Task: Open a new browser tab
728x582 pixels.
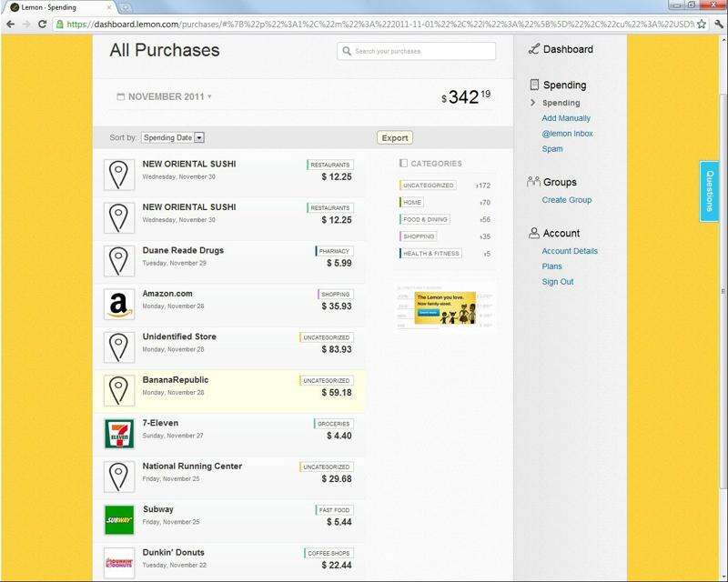Action: pos(125,8)
